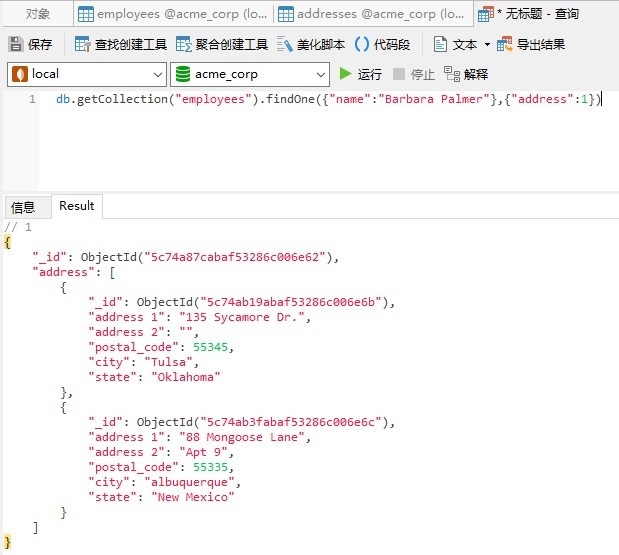This screenshot has height=555, width=619.
Task: Click the MongoDB leaf connection icon
Action: 20,74
